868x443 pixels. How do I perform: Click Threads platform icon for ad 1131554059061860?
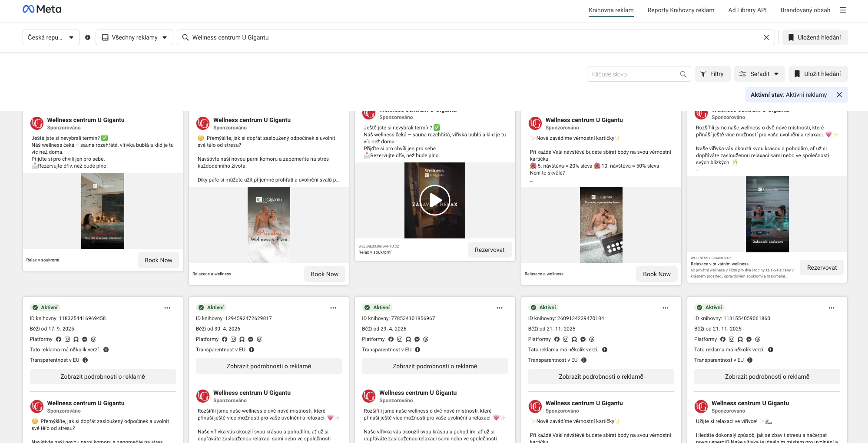pos(758,339)
